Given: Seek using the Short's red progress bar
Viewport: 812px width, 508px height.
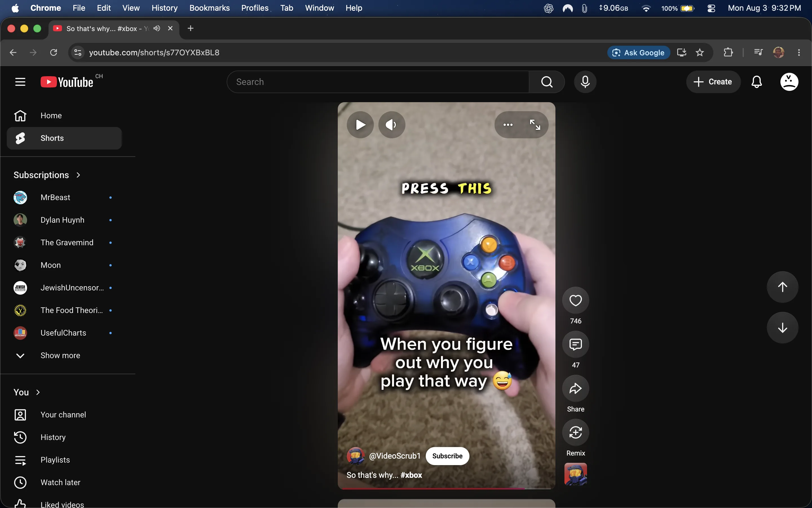Looking at the screenshot, I should click(446, 488).
